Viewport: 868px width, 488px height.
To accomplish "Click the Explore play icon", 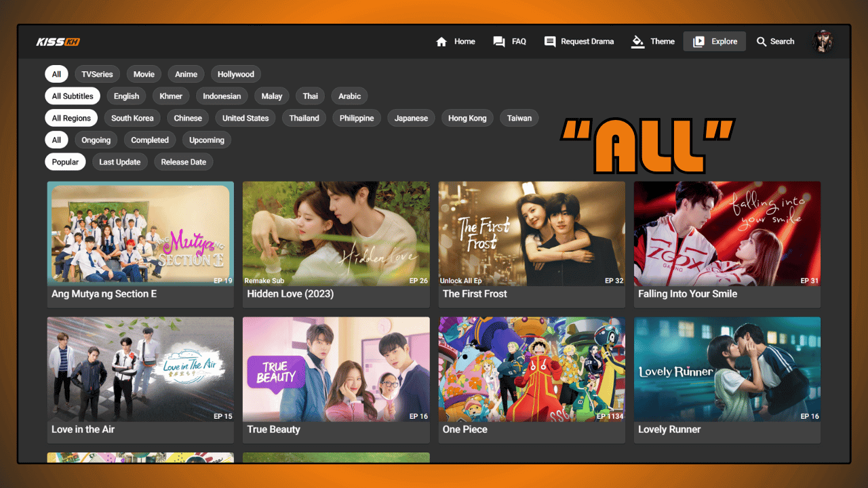I will pos(698,42).
